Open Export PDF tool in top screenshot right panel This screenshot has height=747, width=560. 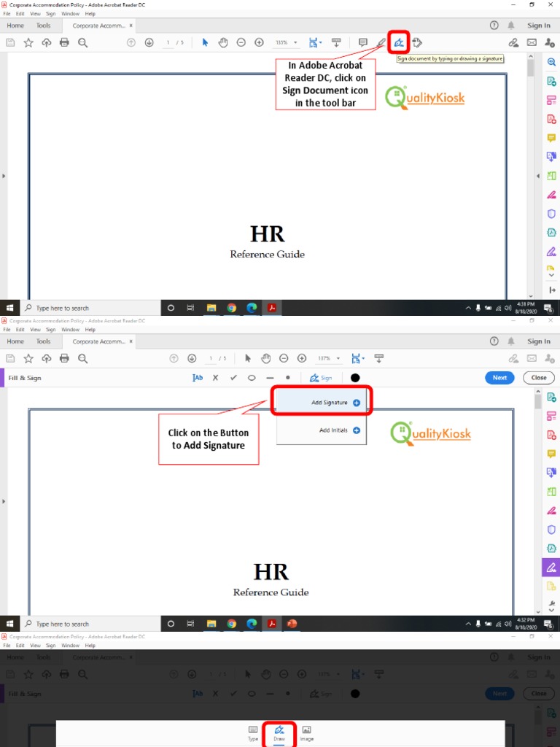[x=551, y=81]
